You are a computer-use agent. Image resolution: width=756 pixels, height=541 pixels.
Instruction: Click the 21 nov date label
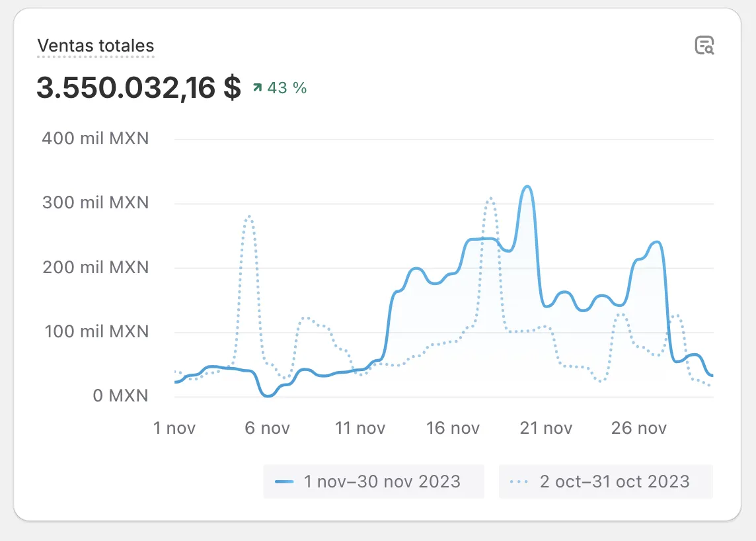(x=546, y=428)
